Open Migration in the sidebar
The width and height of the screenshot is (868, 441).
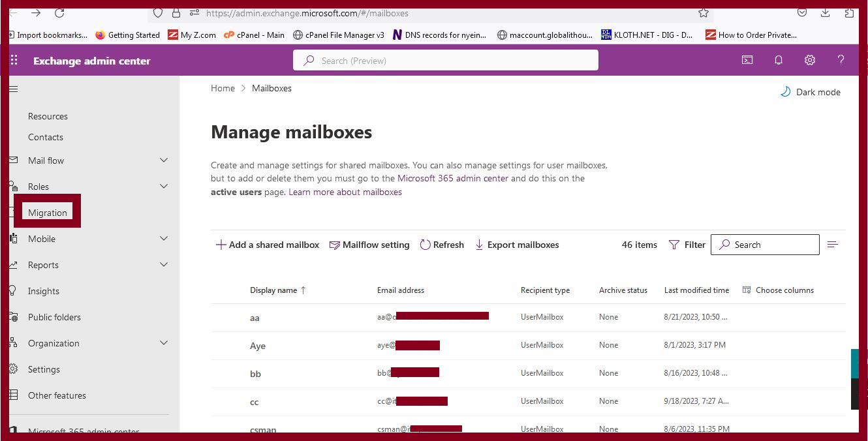click(x=48, y=213)
